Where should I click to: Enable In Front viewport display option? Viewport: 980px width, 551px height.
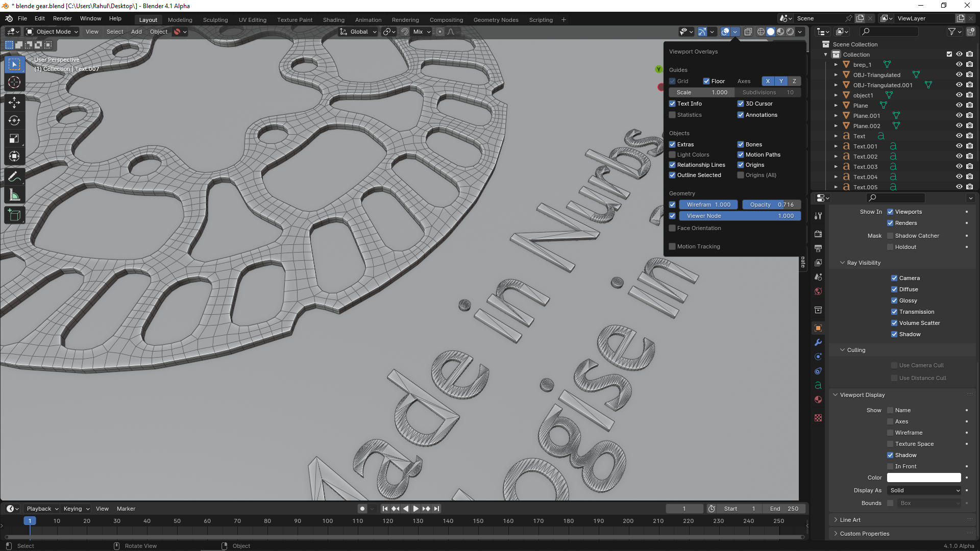pyautogui.click(x=890, y=466)
